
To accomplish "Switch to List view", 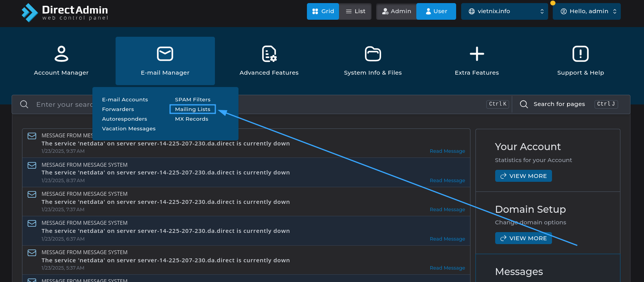I will click(x=355, y=11).
